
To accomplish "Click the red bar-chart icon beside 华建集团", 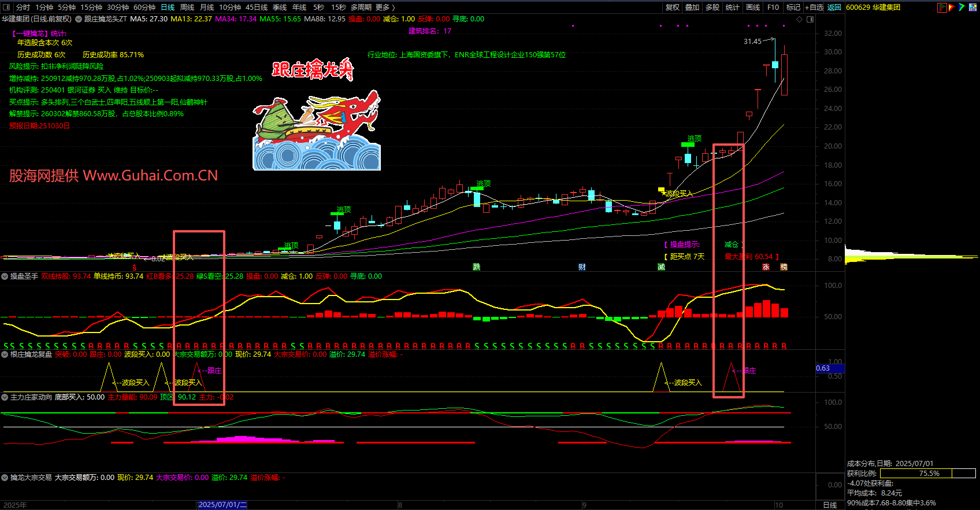I will (942, 8).
